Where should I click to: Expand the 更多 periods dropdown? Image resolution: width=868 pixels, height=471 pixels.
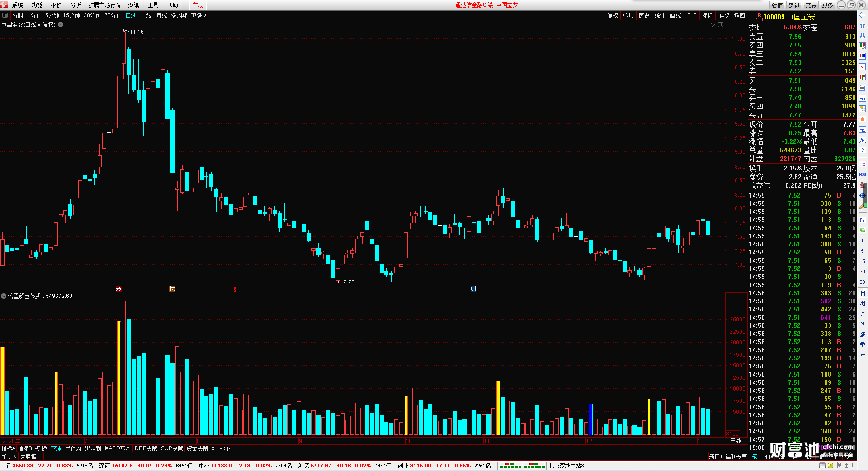[x=198, y=15]
